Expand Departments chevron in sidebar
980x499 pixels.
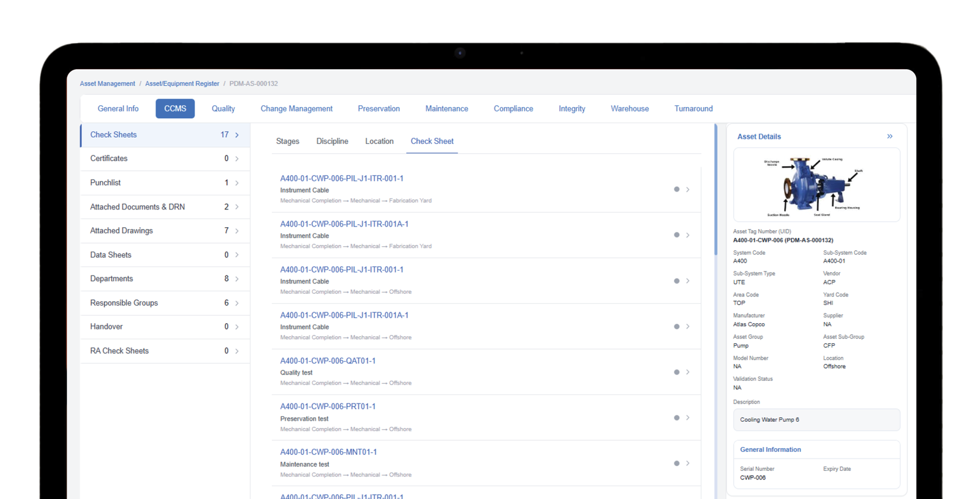(237, 279)
